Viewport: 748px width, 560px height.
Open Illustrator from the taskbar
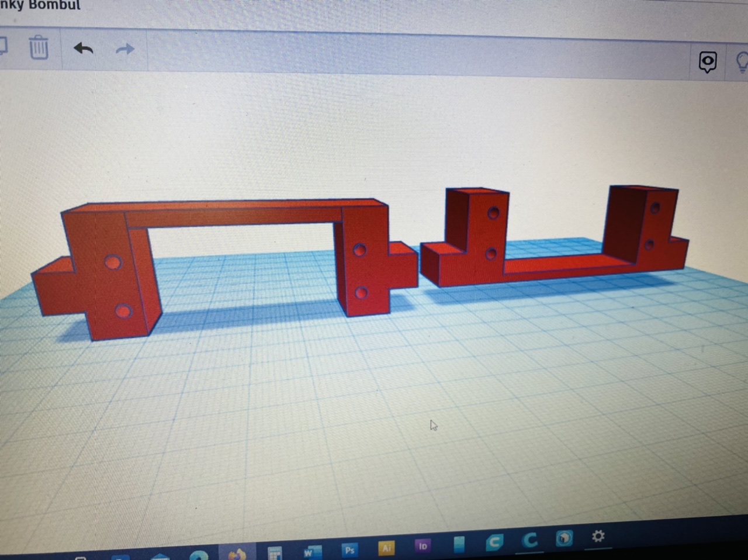click(386, 548)
